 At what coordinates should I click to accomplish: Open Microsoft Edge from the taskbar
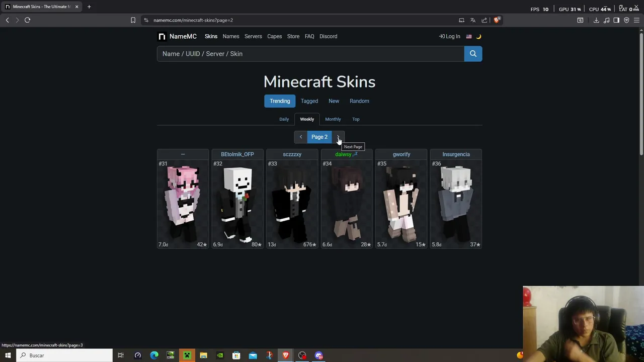(154, 355)
